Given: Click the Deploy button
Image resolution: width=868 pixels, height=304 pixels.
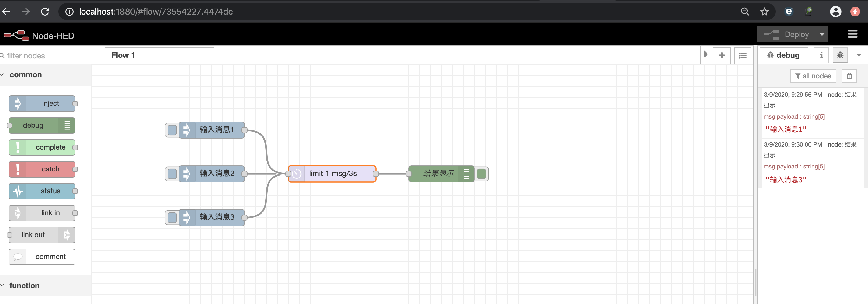Looking at the screenshot, I should 786,34.
